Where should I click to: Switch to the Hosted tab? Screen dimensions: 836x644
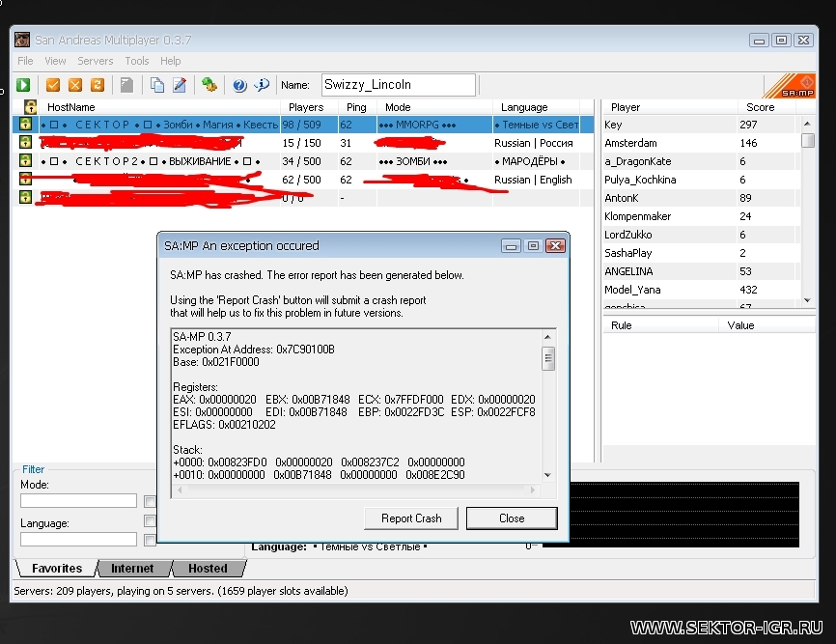click(x=208, y=569)
